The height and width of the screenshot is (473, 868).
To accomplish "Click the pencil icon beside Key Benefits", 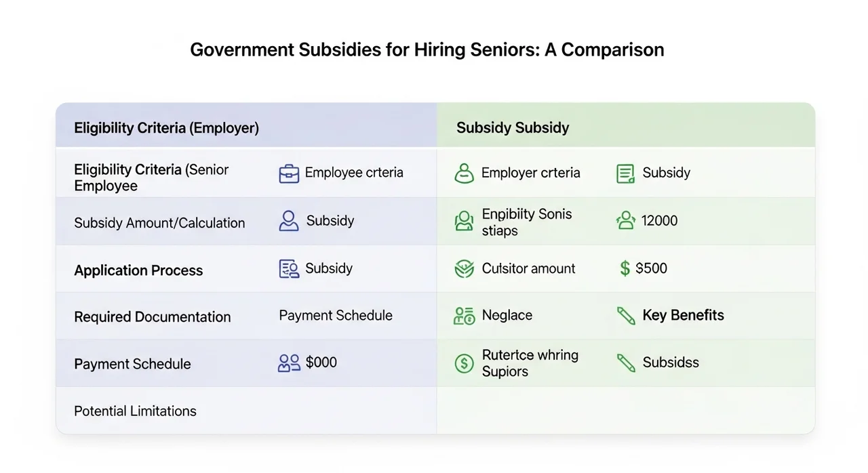I will (626, 316).
